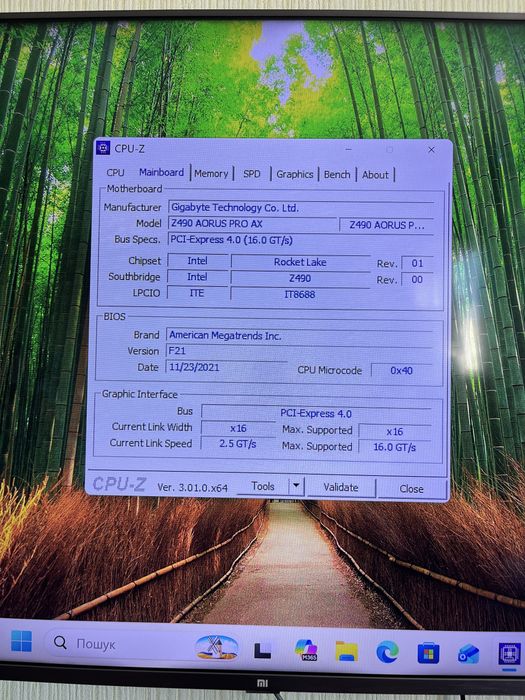Minimize the CPU-Z window
The image size is (525, 700).
[x=349, y=150]
